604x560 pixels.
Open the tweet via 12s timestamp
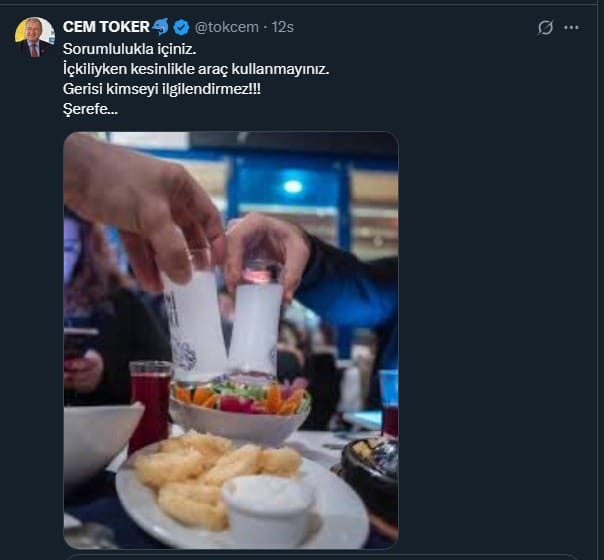(x=283, y=27)
